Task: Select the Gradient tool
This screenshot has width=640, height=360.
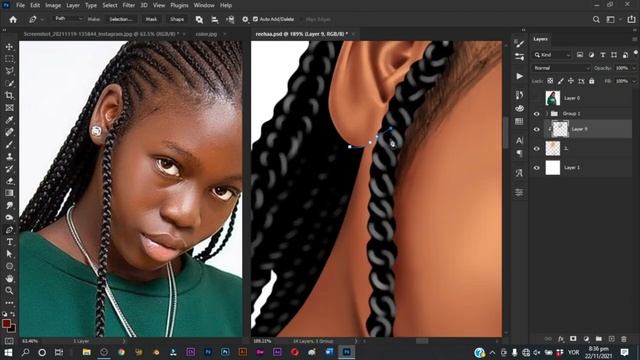Action: pyautogui.click(x=9, y=193)
